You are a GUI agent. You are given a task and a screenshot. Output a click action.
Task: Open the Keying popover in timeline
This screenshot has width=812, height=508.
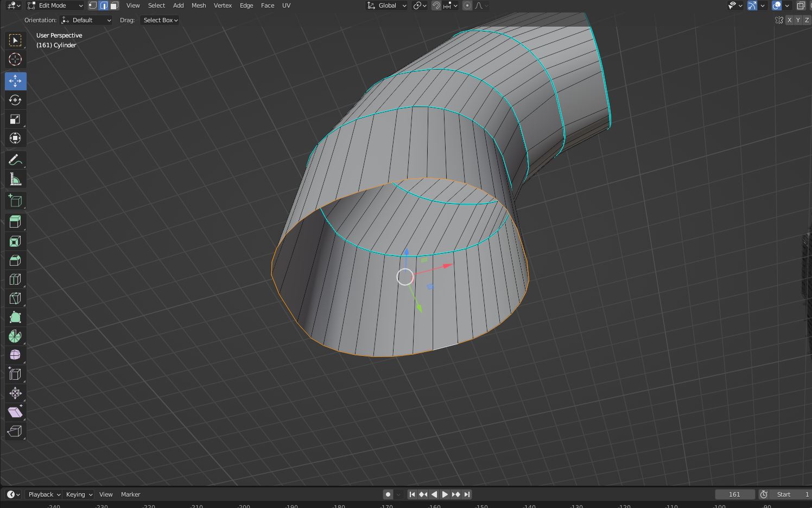(79, 494)
